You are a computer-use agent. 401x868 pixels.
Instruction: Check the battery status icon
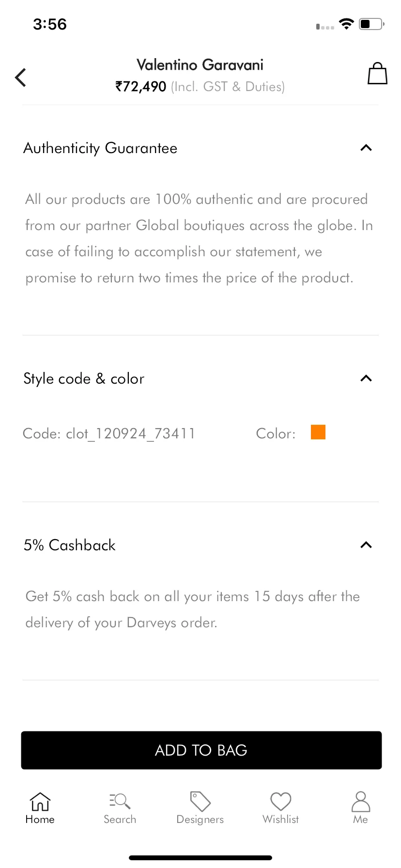[371, 24]
